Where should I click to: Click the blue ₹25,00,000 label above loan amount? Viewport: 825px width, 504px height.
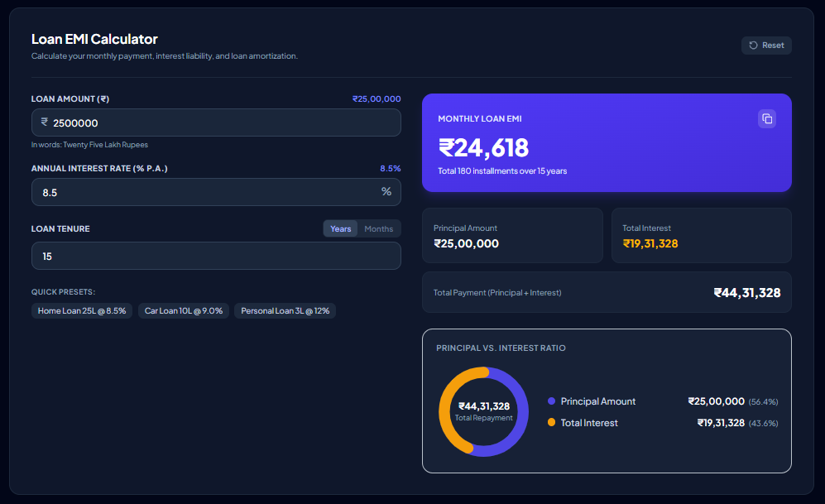[377, 99]
